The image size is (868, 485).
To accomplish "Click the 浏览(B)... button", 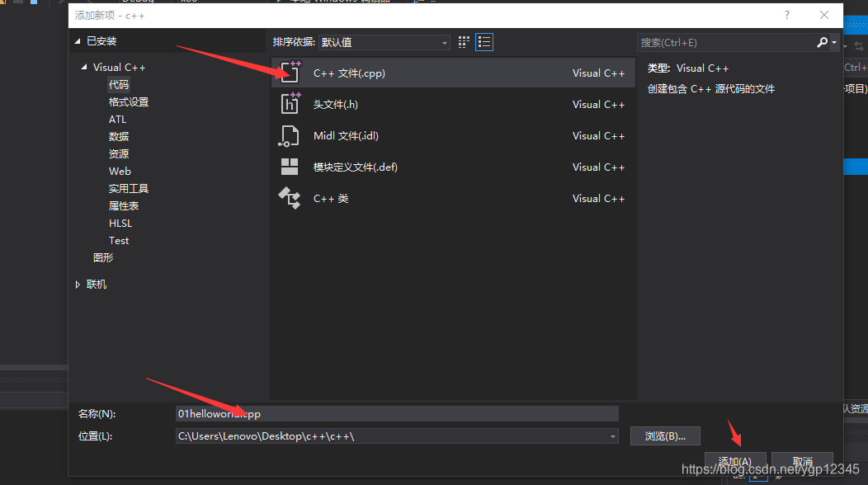I will point(665,436).
